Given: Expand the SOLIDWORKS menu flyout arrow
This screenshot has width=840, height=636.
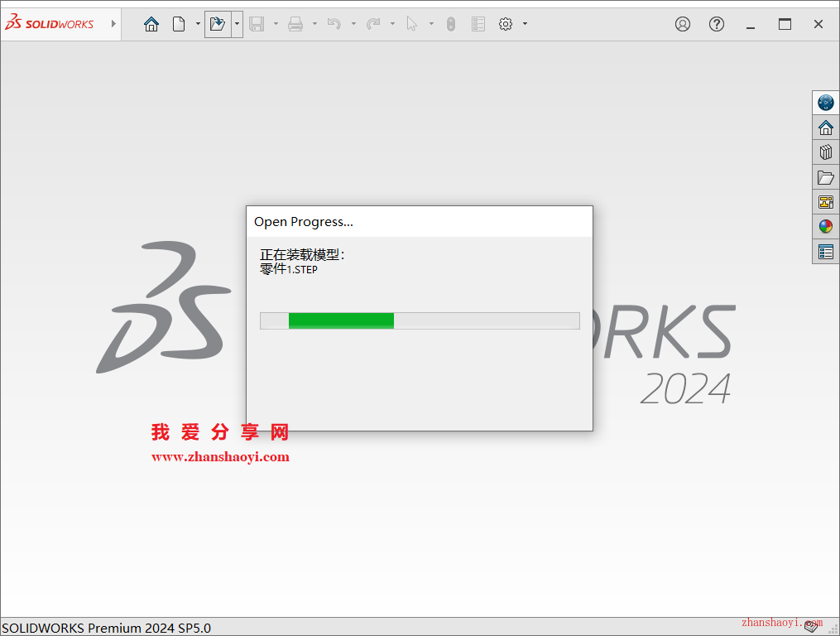Looking at the screenshot, I should point(113,23).
